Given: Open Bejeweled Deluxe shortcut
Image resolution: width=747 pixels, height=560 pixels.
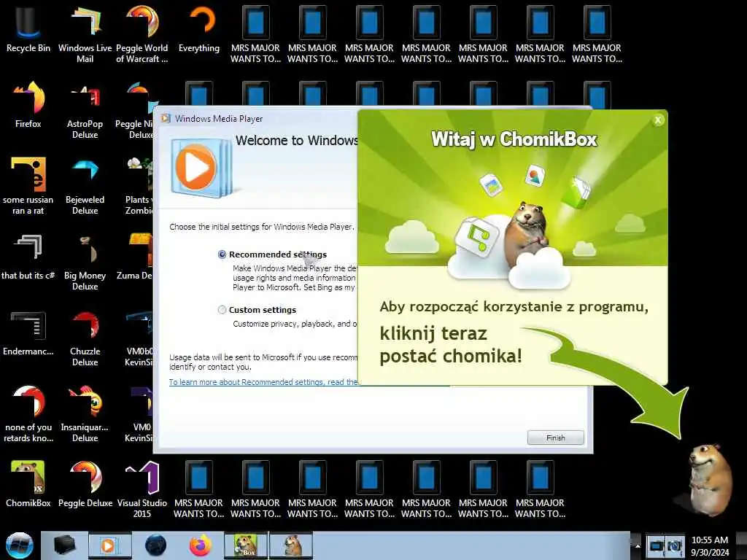Looking at the screenshot, I should (85, 186).
